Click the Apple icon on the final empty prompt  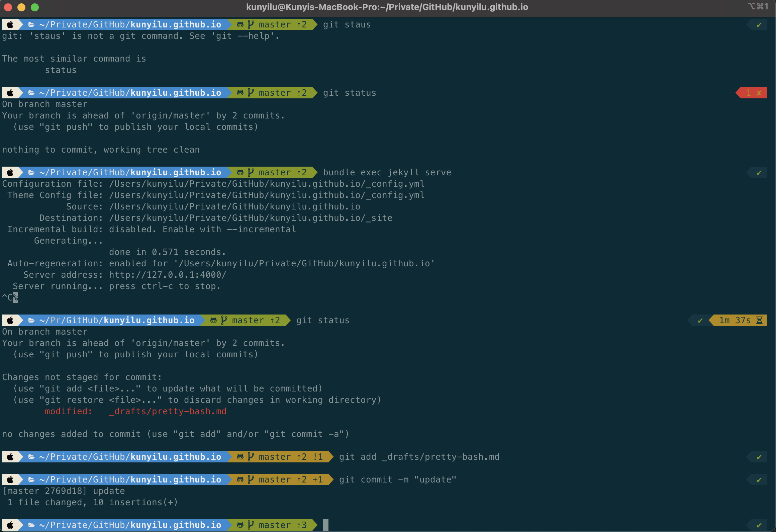[x=10, y=525]
